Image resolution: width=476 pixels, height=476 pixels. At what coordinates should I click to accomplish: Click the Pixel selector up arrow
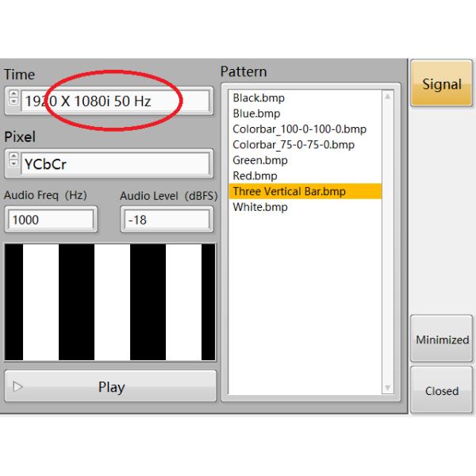click(x=13, y=159)
